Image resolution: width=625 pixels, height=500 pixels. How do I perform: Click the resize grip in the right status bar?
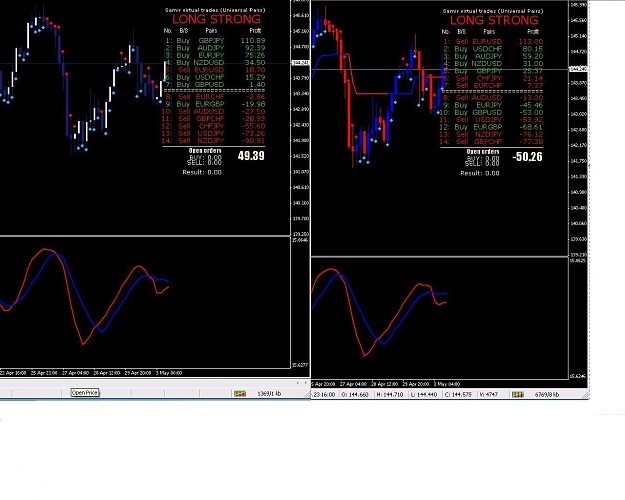(x=586, y=395)
